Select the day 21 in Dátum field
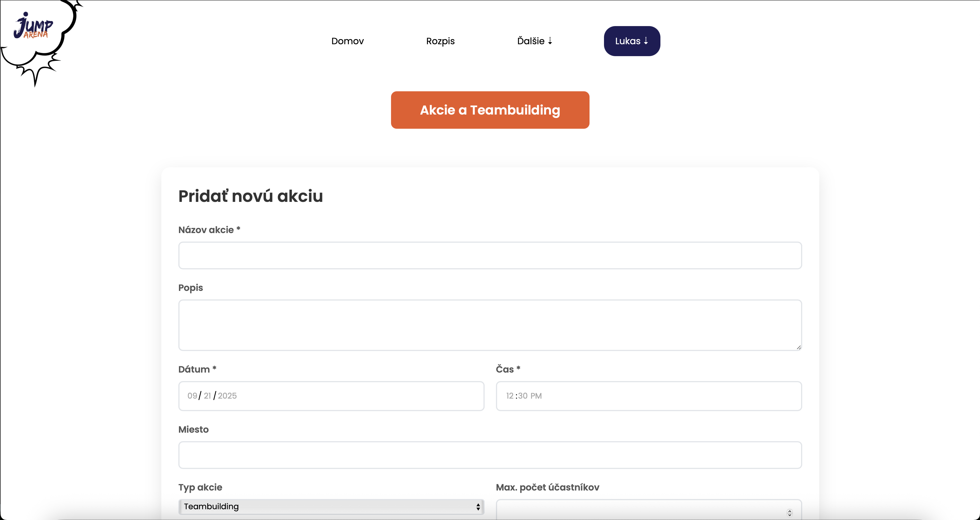Image resolution: width=980 pixels, height=520 pixels. pyautogui.click(x=207, y=396)
